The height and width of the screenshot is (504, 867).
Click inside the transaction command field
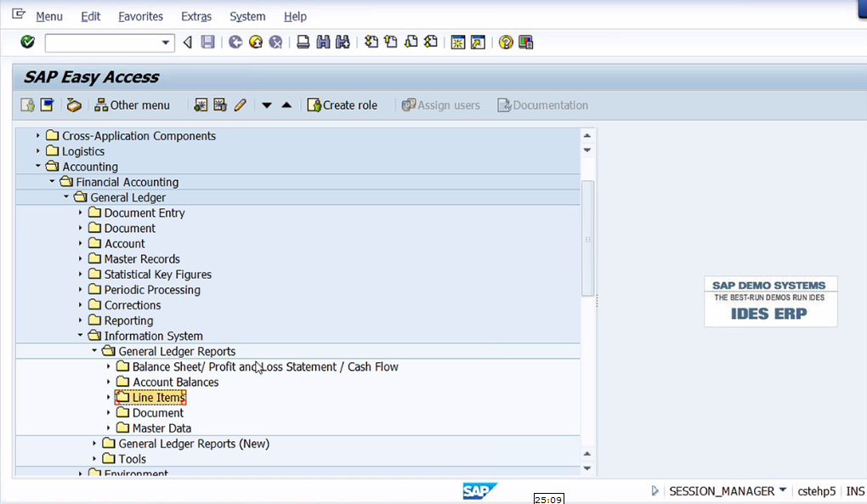(103, 42)
